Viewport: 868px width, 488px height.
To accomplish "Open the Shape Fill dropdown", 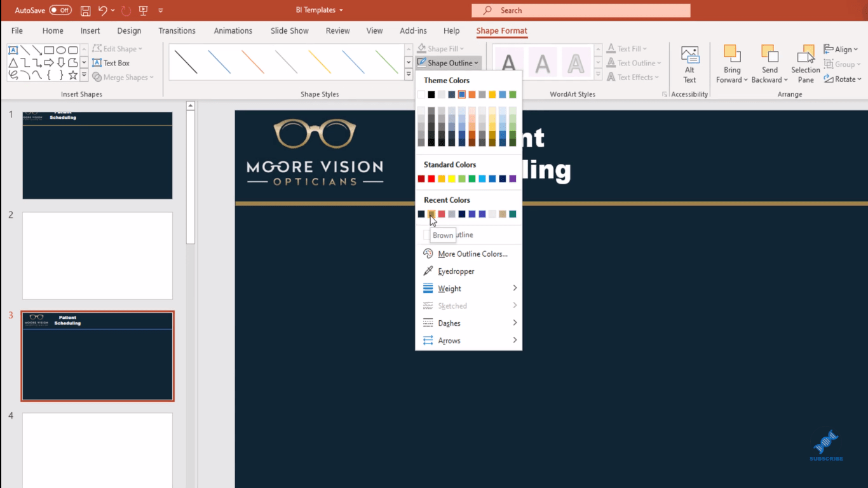I will coord(441,49).
